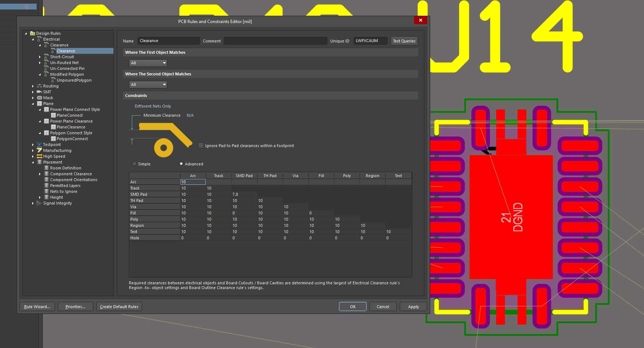Enable Ignore Pad to Pad clearances checkbox

coord(201,146)
